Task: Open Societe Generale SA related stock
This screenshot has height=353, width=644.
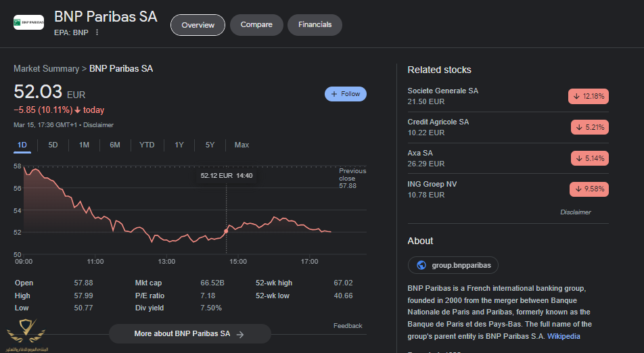Action: point(508,96)
